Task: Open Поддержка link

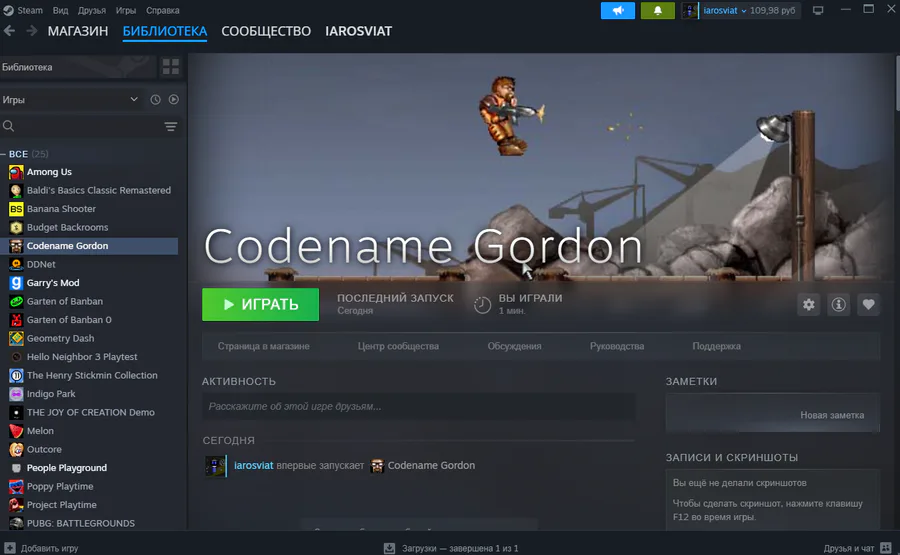Action: click(x=716, y=346)
